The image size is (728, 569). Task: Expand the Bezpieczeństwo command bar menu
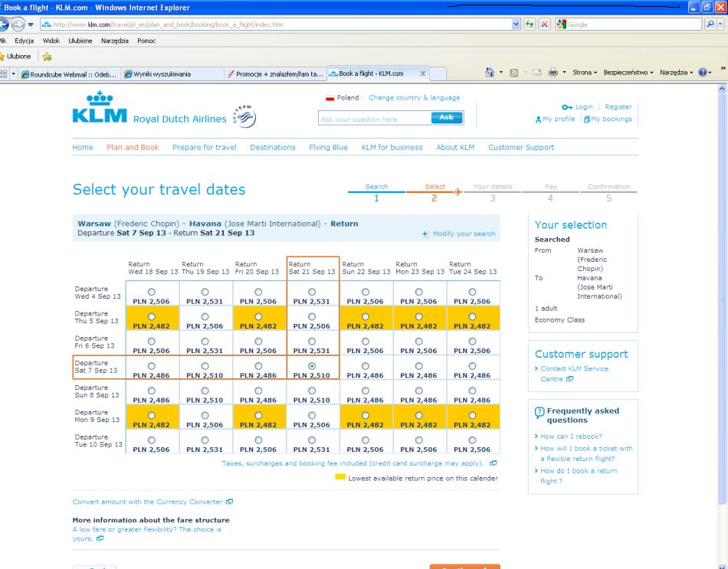point(628,73)
